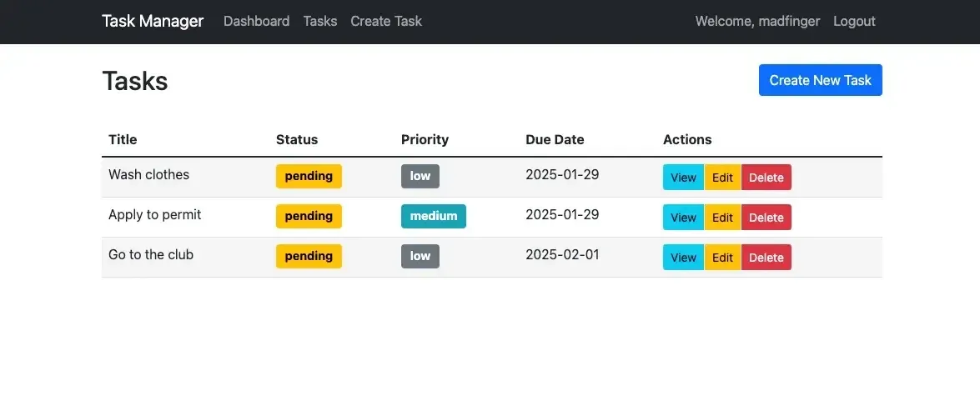Click the Logout link

[854, 21]
